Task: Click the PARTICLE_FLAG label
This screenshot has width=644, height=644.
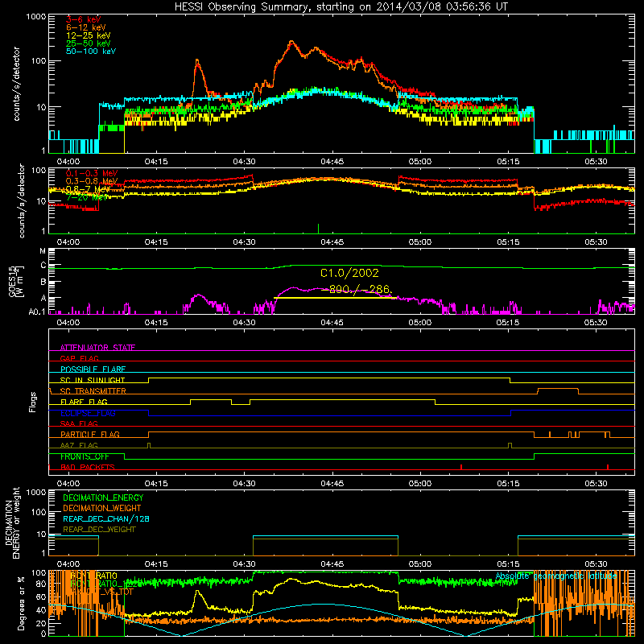Action: click(90, 435)
